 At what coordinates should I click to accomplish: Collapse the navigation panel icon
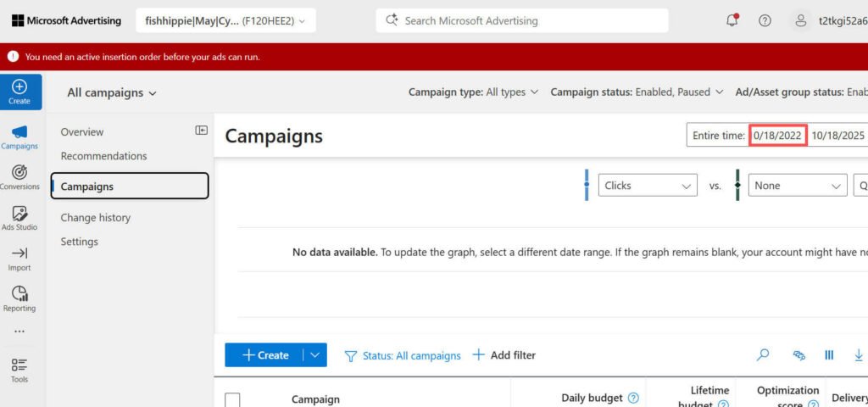click(201, 130)
